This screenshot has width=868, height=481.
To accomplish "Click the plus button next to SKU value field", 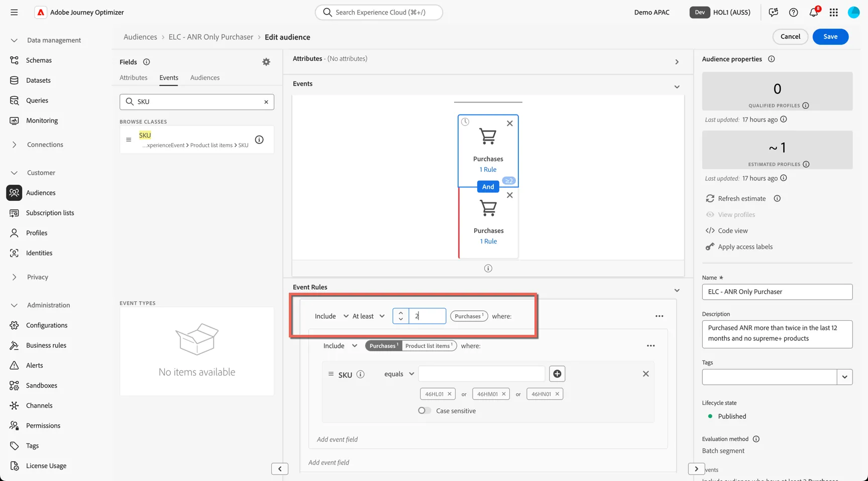I will click(557, 374).
